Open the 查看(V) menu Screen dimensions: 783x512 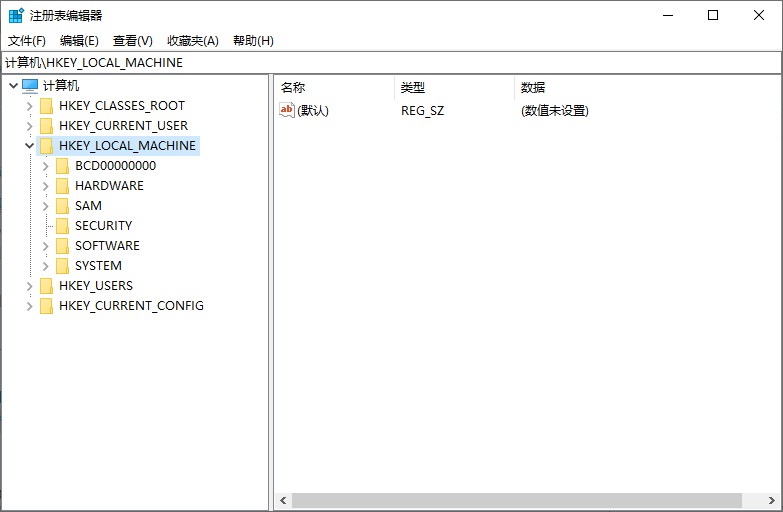(132, 41)
